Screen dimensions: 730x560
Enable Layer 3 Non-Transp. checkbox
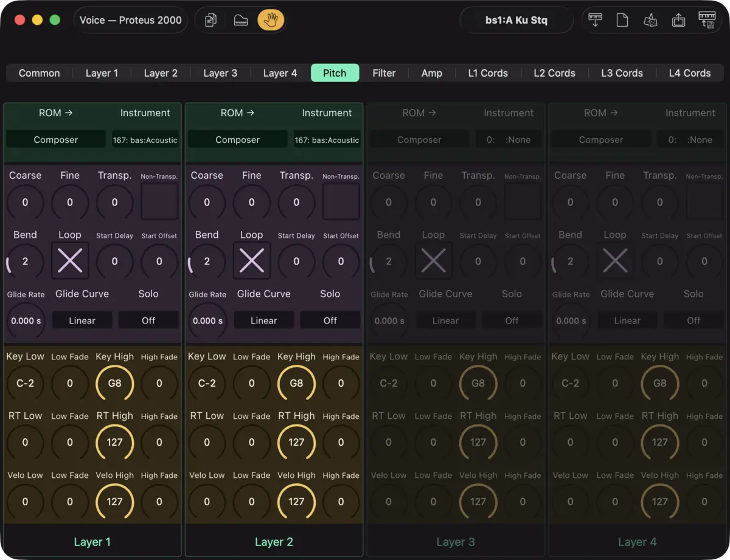pyautogui.click(x=523, y=202)
